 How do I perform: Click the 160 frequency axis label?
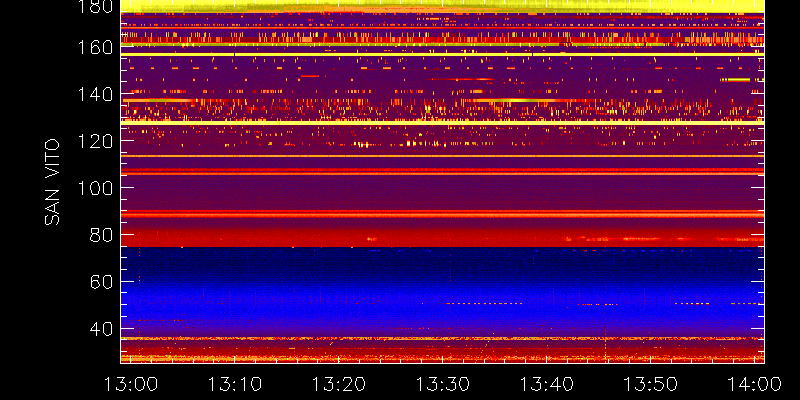(95, 47)
